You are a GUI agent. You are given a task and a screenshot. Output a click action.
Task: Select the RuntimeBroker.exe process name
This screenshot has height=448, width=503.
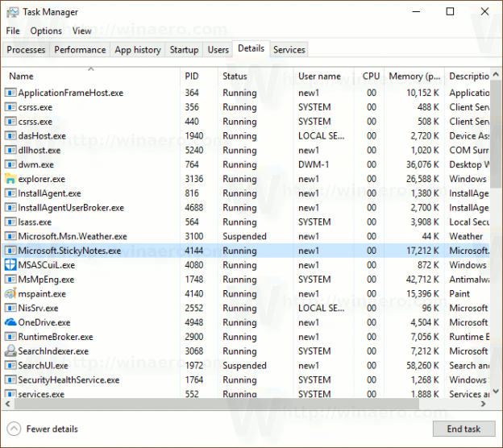(x=56, y=337)
